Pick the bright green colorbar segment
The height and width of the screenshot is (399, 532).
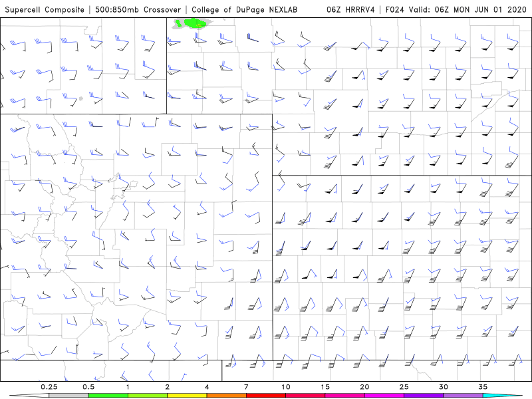[108, 396]
